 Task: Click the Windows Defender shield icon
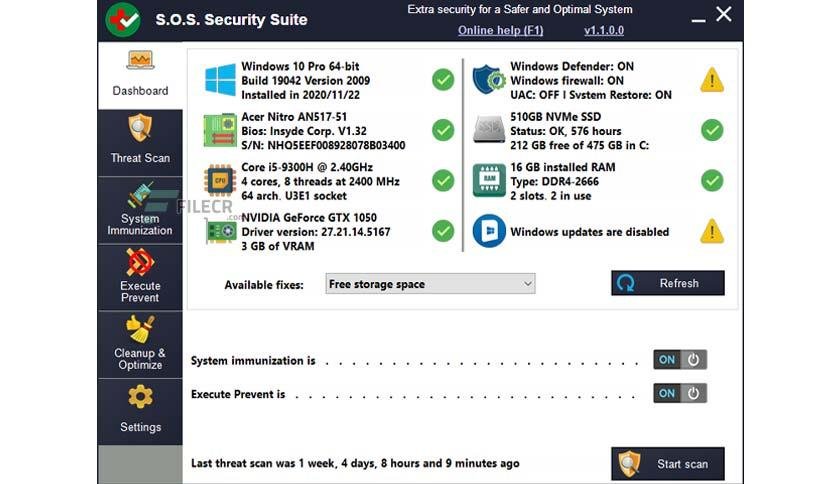tap(488, 80)
